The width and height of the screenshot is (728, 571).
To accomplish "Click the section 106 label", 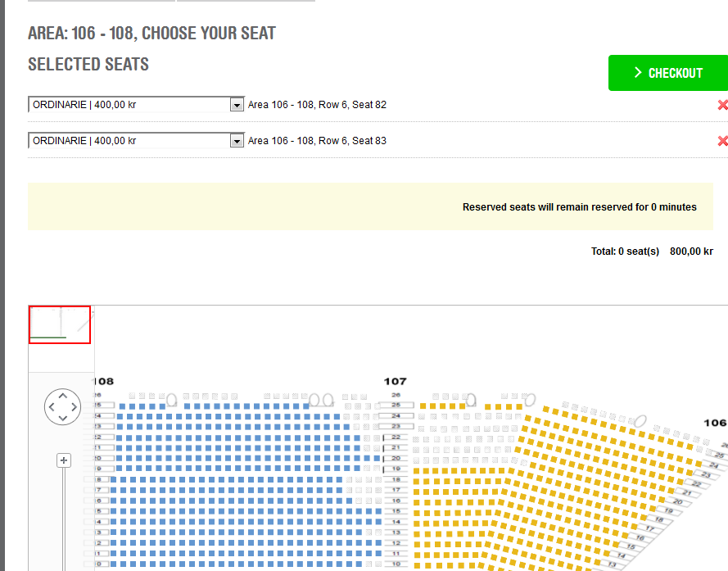I will (715, 423).
